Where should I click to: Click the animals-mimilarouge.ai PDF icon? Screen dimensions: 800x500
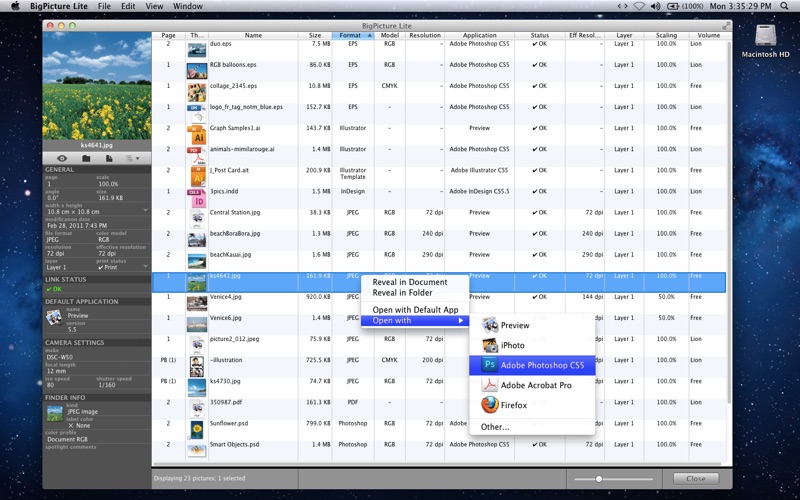point(197,156)
